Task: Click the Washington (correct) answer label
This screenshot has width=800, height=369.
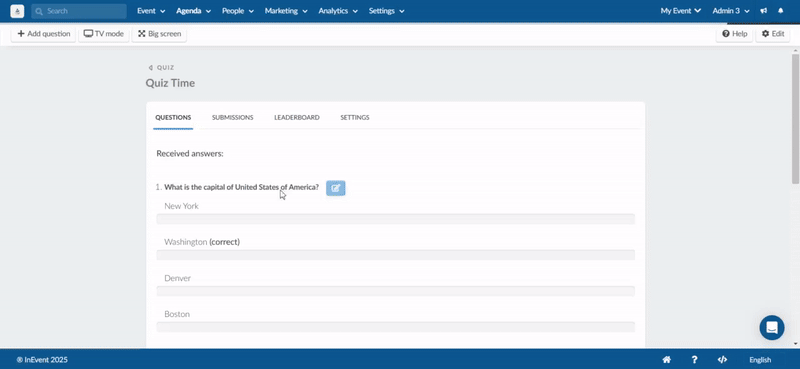Action: (x=202, y=242)
